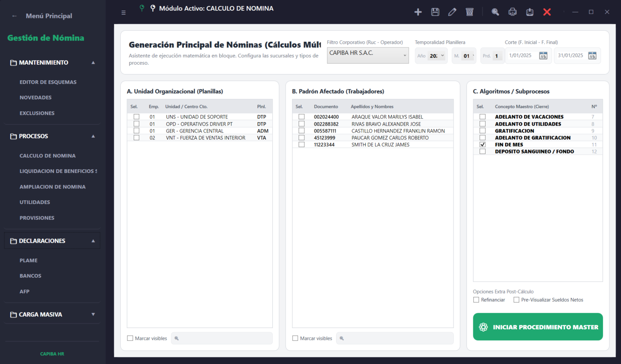Click the white location pin icon
Image resolution: width=621 pixels, height=364 pixels.
pos(153,8)
